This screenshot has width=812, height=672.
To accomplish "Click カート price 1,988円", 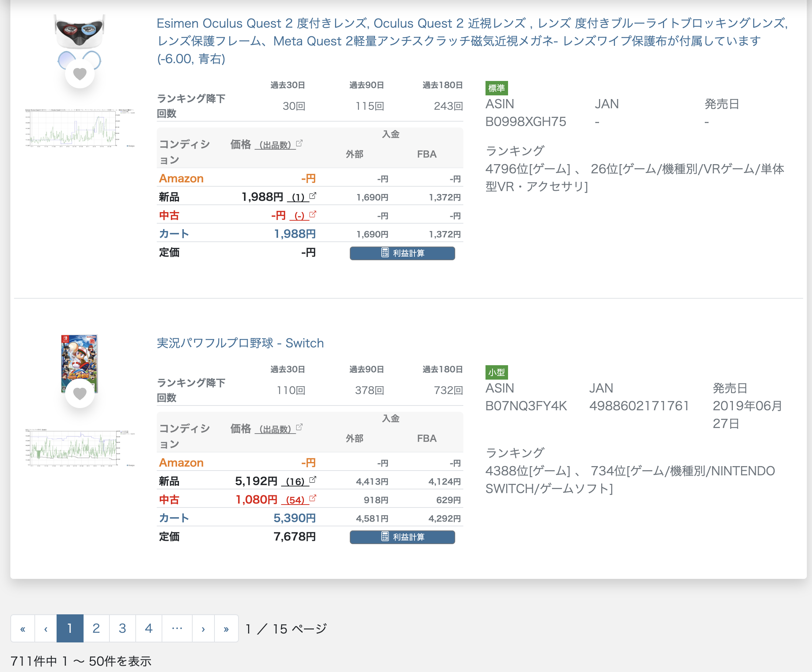I will (x=295, y=234).
